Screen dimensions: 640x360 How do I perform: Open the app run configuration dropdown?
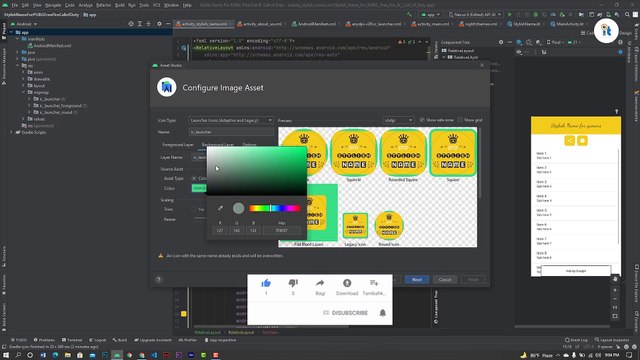[x=430, y=14]
